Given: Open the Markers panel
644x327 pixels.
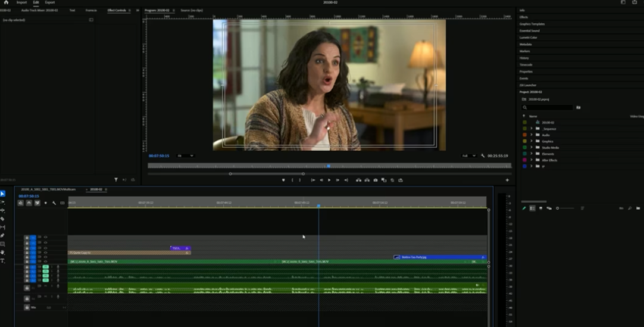Looking at the screenshot, I should [524, 51].
